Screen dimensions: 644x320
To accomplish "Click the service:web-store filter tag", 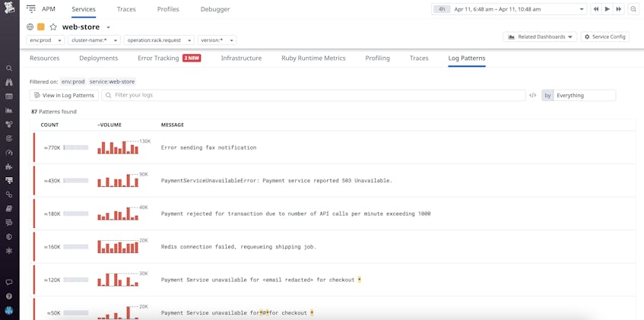I will 112,82.
